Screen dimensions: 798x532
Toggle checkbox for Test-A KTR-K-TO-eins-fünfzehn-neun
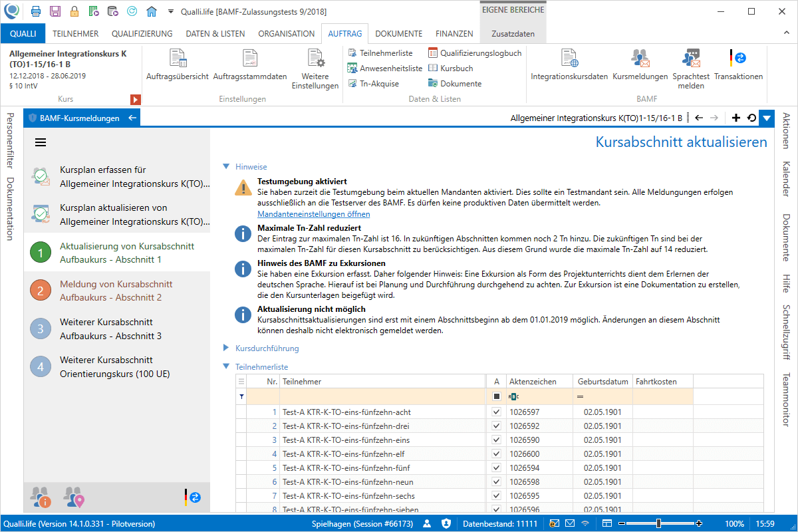(x=496, y=482)
